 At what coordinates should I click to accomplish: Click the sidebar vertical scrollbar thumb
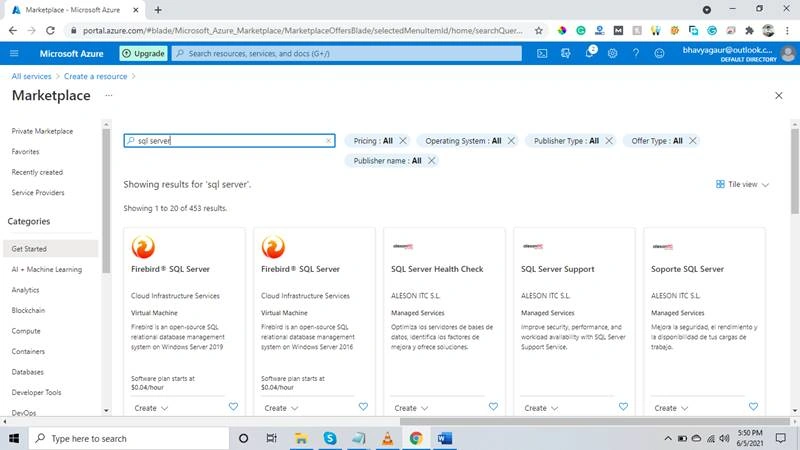106,201
